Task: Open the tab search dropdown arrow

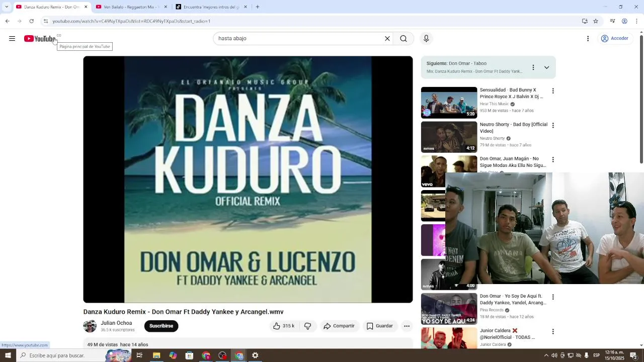Action: click(7, 7)
